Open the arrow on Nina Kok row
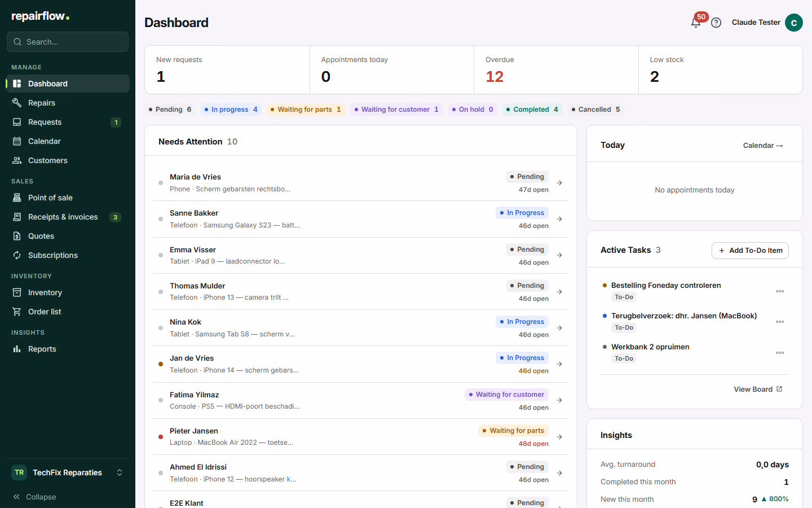 (x=559, y=328)
